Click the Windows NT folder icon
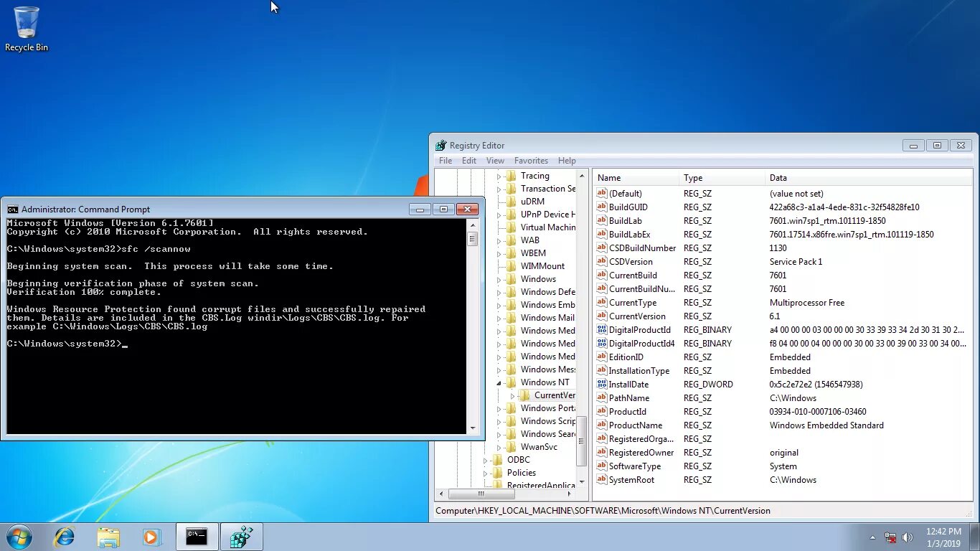 511,382
